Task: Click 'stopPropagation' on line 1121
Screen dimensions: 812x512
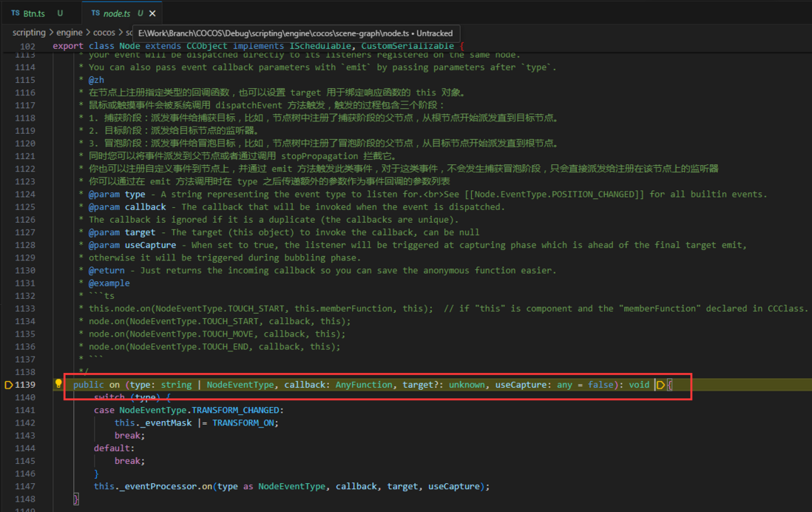Action: 319,157
